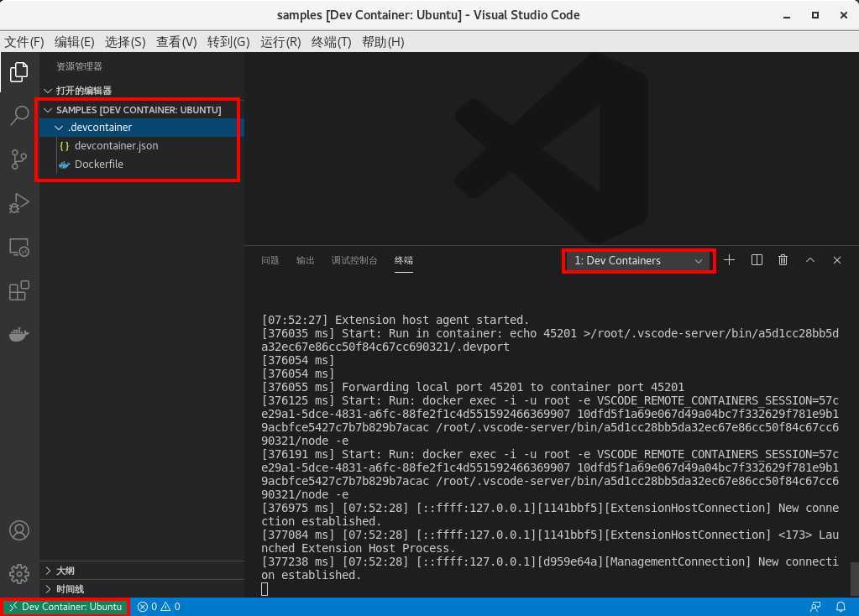Expand the 大纲 outline section
The height and width of the screenshot is (616, 859).
click(x=141, y=571)
